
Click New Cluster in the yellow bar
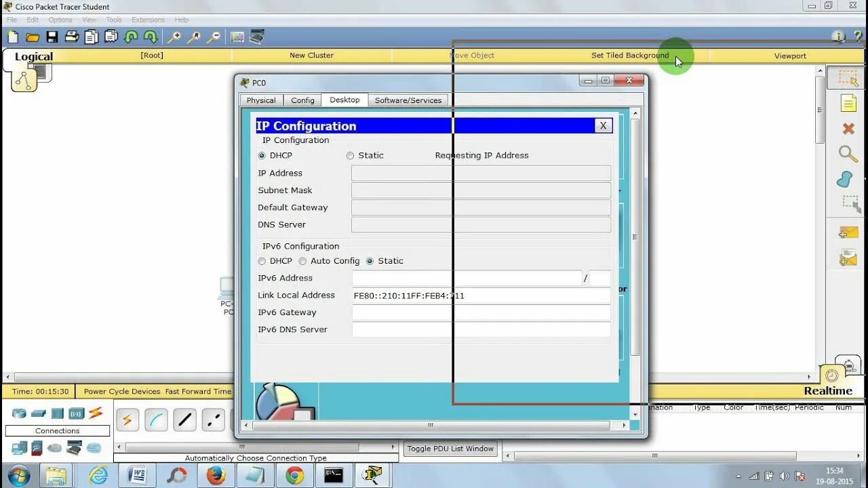pyautogui.click(x=311, y=56)
